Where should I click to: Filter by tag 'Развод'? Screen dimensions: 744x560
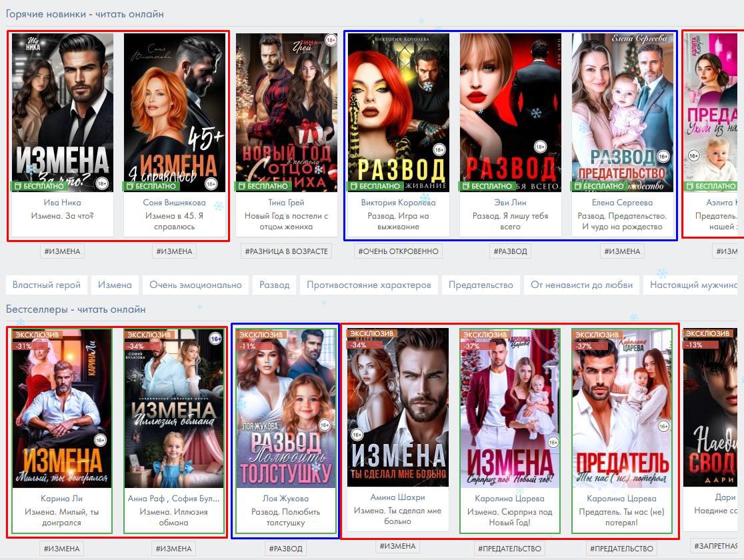pos(274,285)
